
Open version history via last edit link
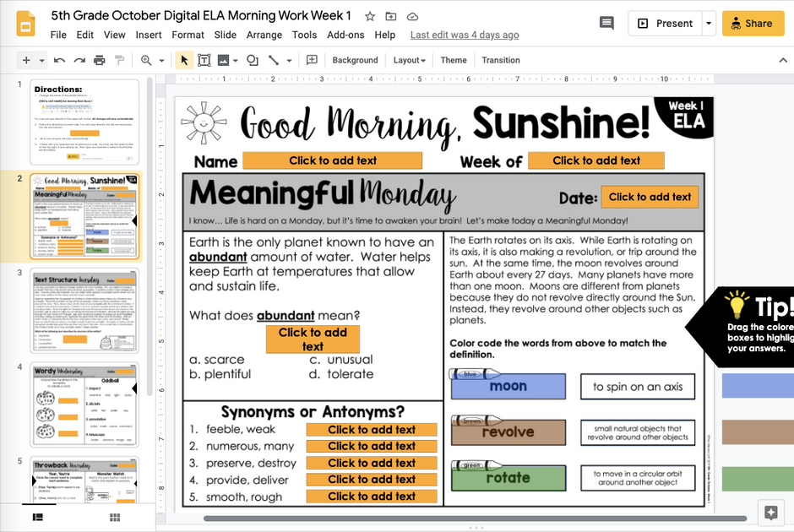[465, 35]
